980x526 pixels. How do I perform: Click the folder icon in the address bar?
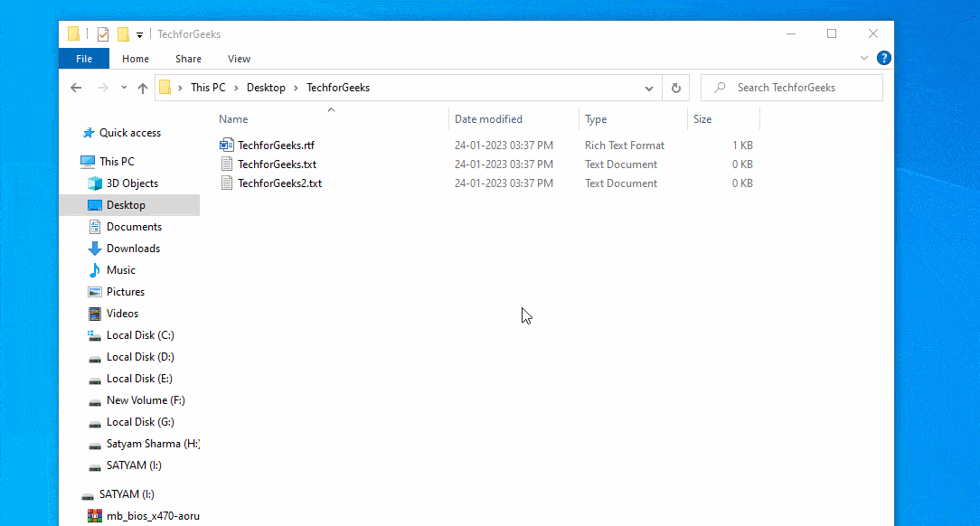[165, 88]
